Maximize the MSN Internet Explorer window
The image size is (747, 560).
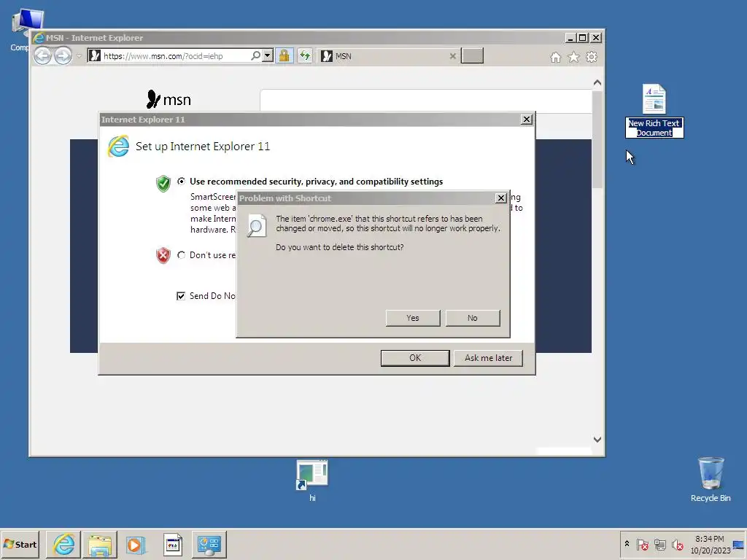(x=582, y=38)
